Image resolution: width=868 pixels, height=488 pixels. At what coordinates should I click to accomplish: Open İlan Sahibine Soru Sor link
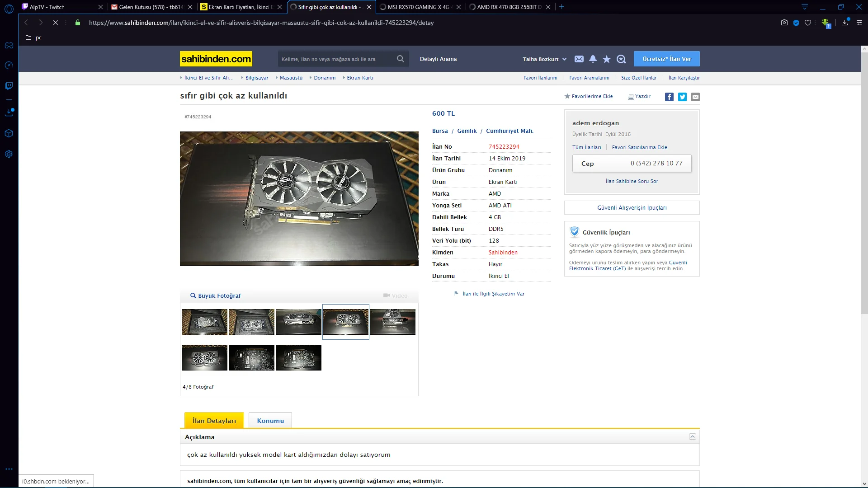coord(632,181)
